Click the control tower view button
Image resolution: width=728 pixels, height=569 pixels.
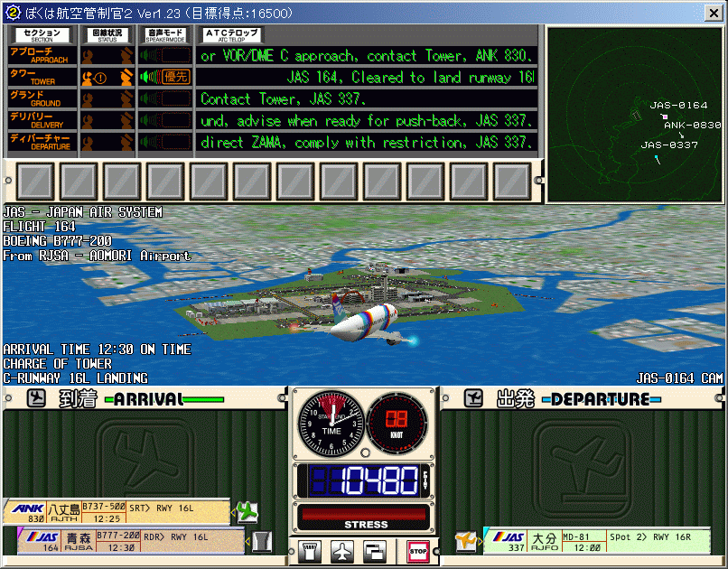[x=309, y=551]
